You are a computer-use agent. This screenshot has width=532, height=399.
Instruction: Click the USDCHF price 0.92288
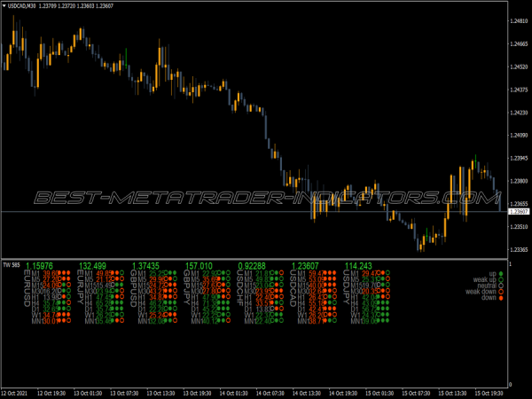(x=252, y=266)
